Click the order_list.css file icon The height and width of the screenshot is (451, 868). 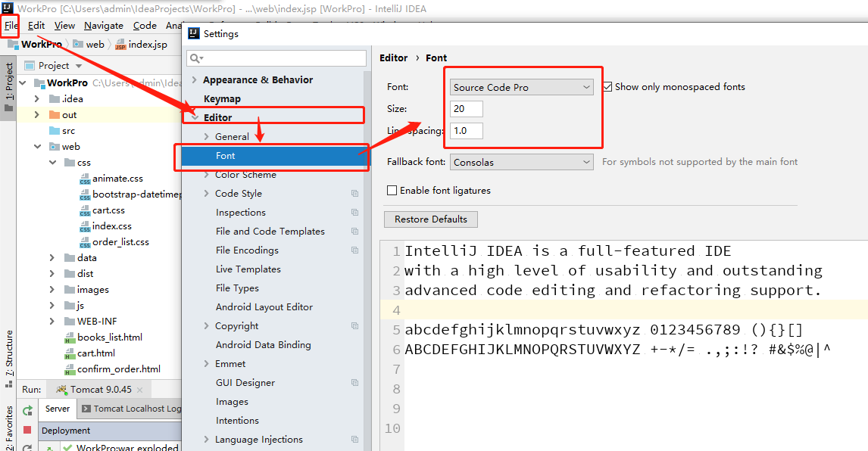(85, 242)
